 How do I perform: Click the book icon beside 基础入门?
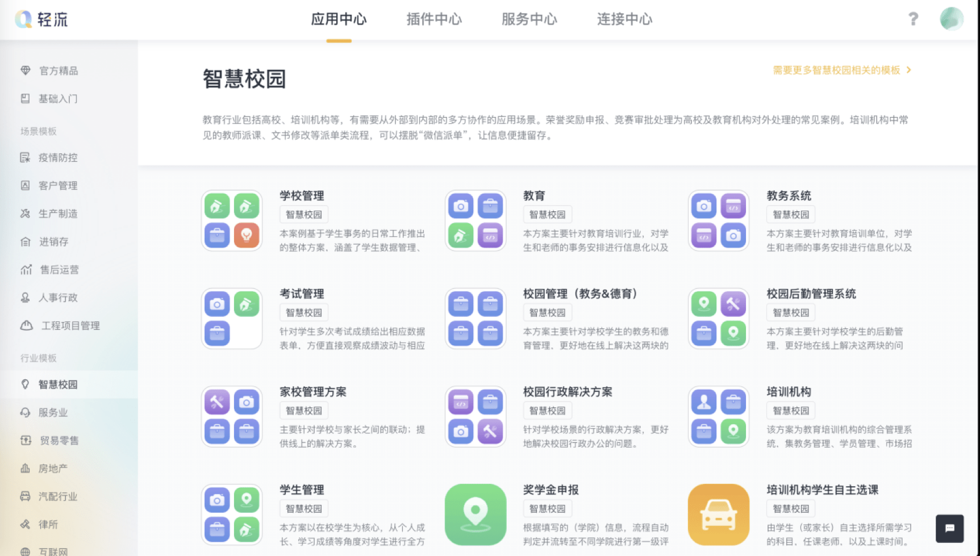pos(26,98)
